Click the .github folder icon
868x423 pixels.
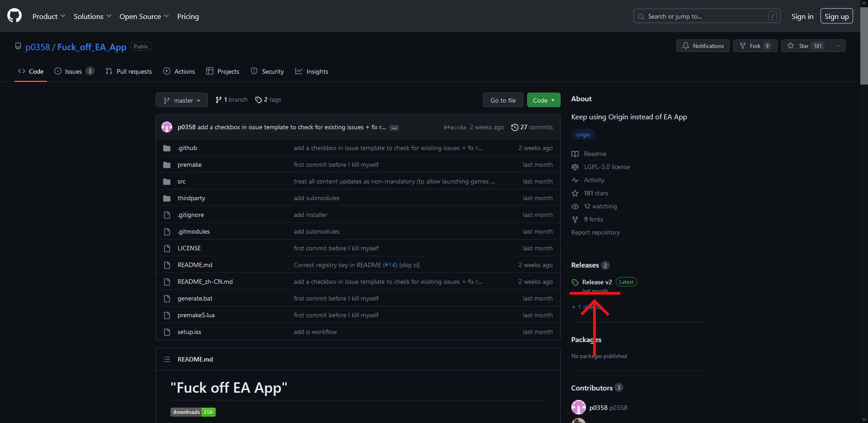coord(167,148)
